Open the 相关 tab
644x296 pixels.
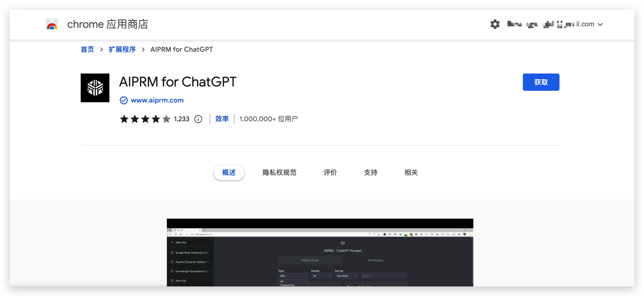411,172
